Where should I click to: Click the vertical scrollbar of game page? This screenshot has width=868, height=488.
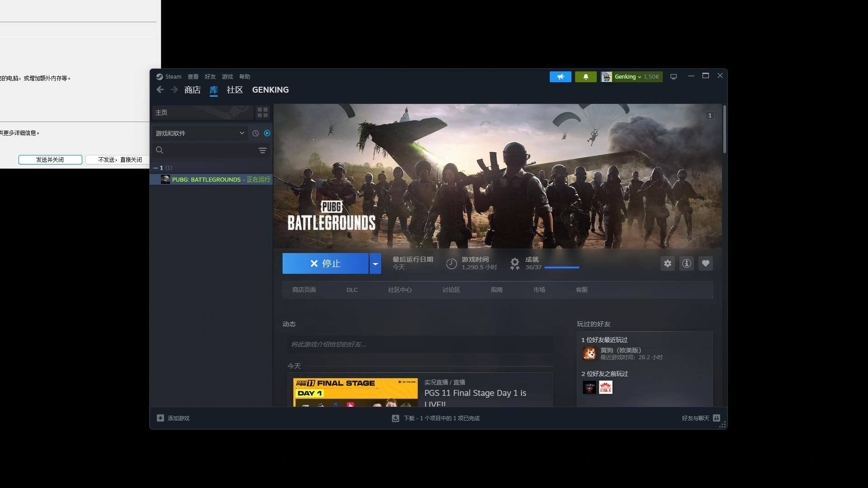(x=724, y=130)
